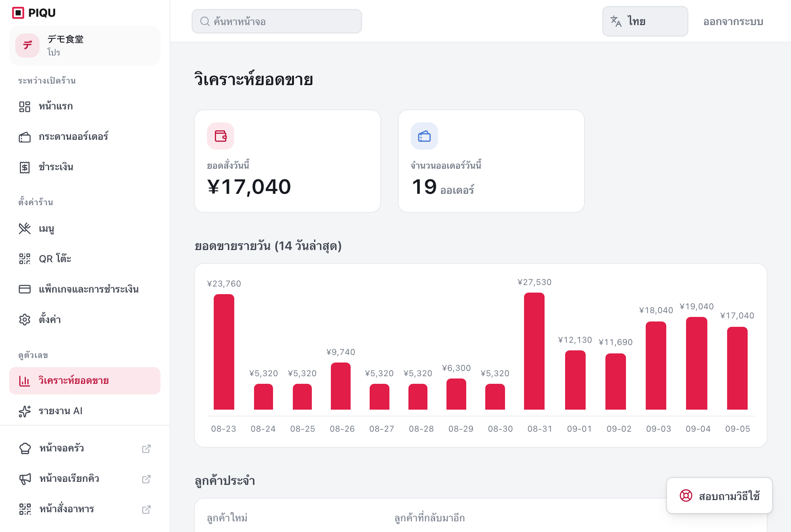This screenshot has width=791, height=532.
Task: Click the รายงาน AI sparkle icon
Action: [x=25, y=411]
